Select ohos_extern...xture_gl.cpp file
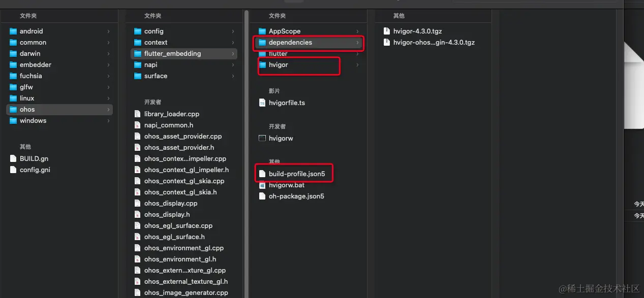The image size is (644, 298). tap(184, 270)
